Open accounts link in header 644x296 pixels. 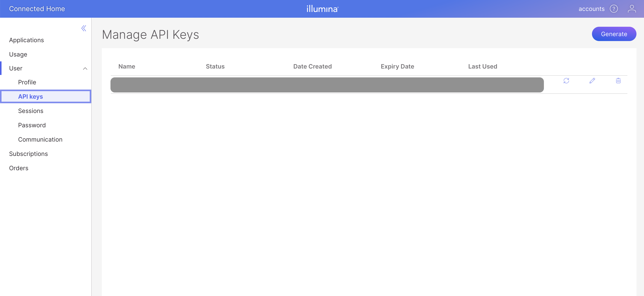[x=592, y=9]
